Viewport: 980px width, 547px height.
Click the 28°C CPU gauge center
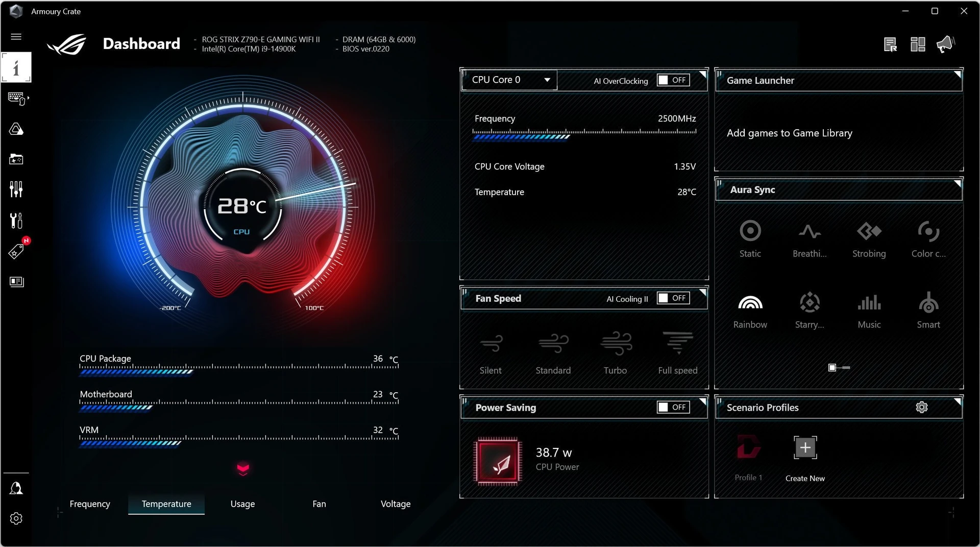(x=242, y=207)
